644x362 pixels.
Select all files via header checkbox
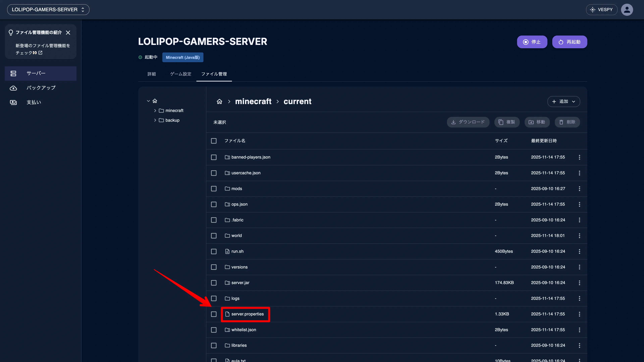click(214, 141)
